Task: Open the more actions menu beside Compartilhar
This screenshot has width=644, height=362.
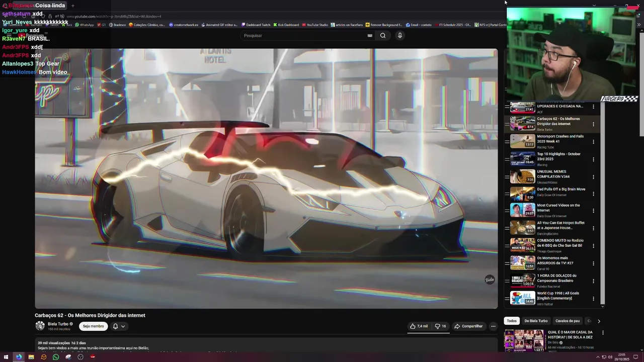Action: point(493,326)
